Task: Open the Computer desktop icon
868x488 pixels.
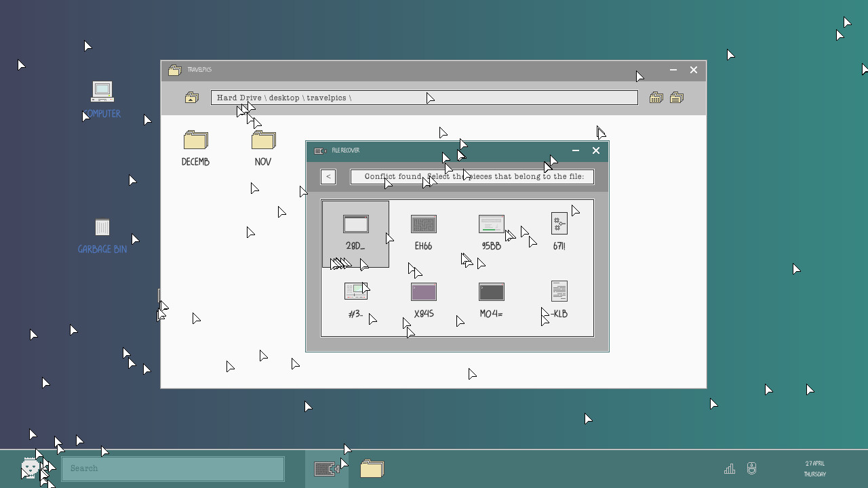Action: pos(102,100)
